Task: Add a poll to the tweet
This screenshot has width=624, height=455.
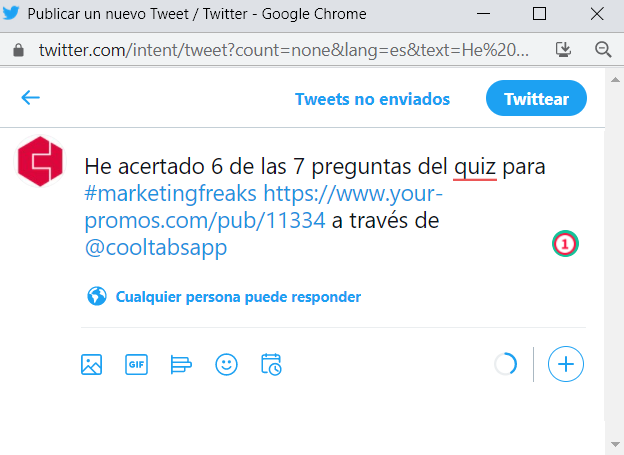Action: [181, 364]
